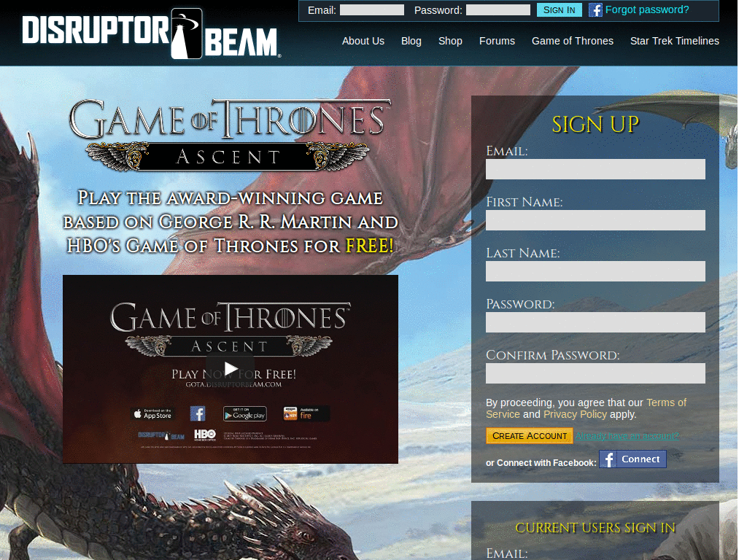Click the Facebook icon in the video
The image size is (747, 560).
198,413
